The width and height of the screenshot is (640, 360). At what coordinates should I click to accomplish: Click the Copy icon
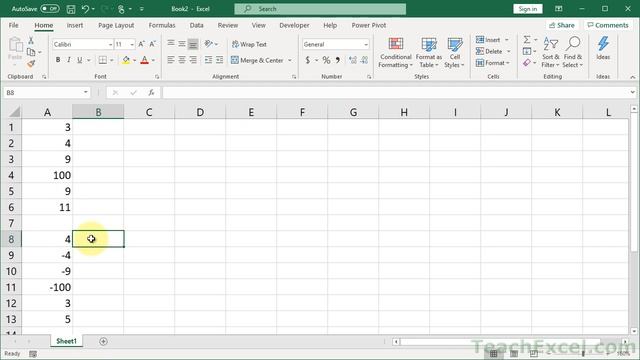point(31,52)
